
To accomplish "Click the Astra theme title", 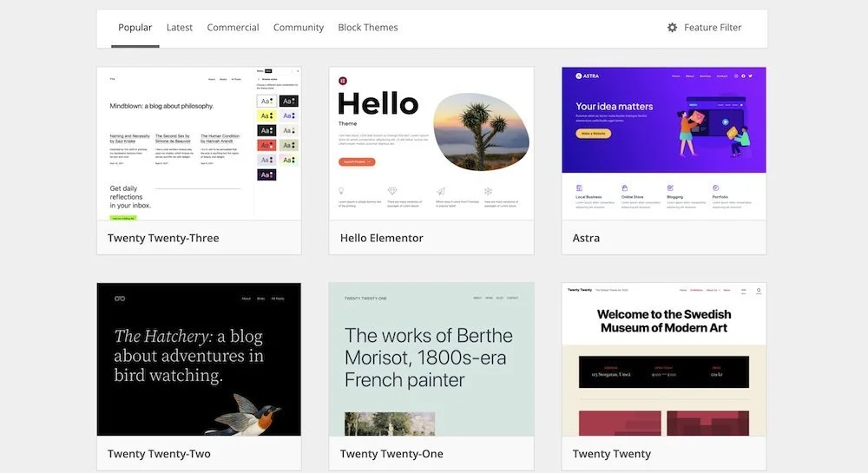I will pos(586,238).
